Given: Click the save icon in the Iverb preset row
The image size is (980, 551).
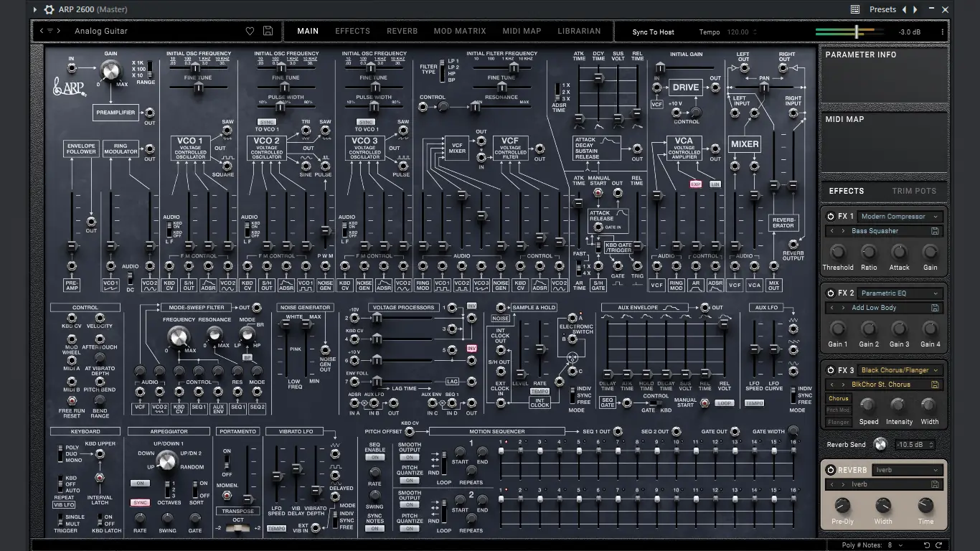Looking at the screenshot, I should (936, 484).
